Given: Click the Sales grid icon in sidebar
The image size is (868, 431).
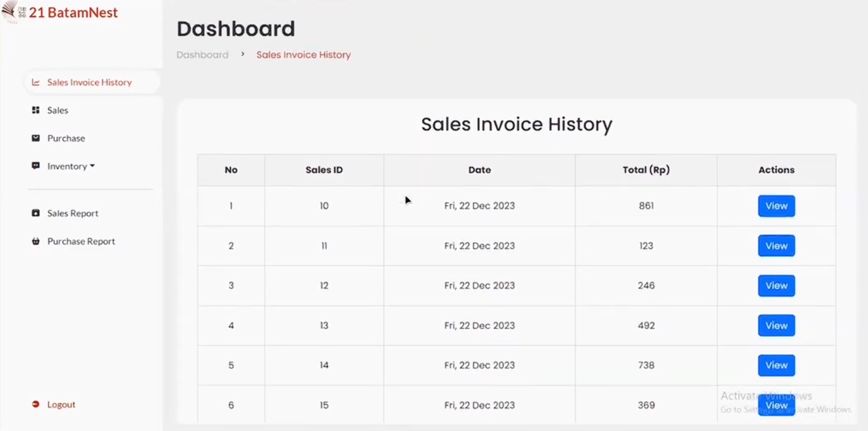Looking at the screenshot, I should click(36, 110).
